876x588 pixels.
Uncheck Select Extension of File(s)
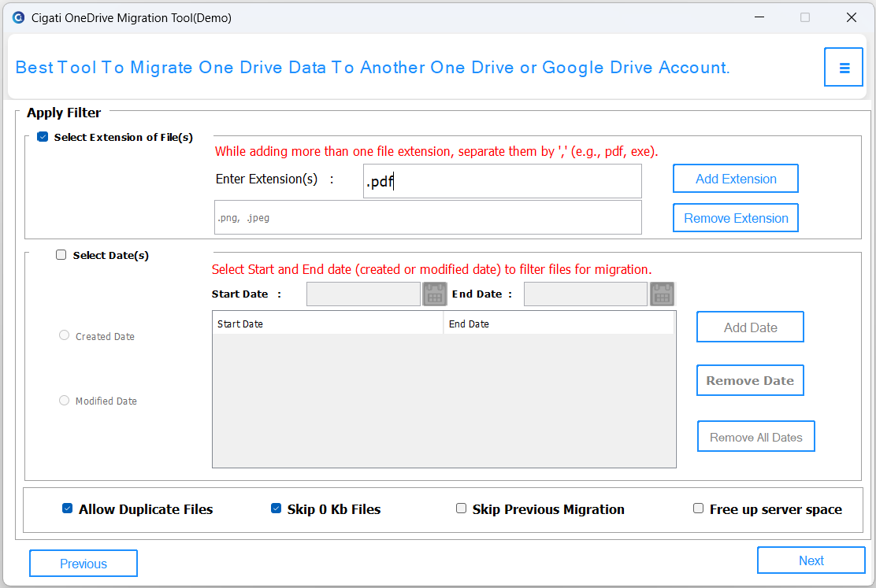pyautogui.click(x=43, y=137)
